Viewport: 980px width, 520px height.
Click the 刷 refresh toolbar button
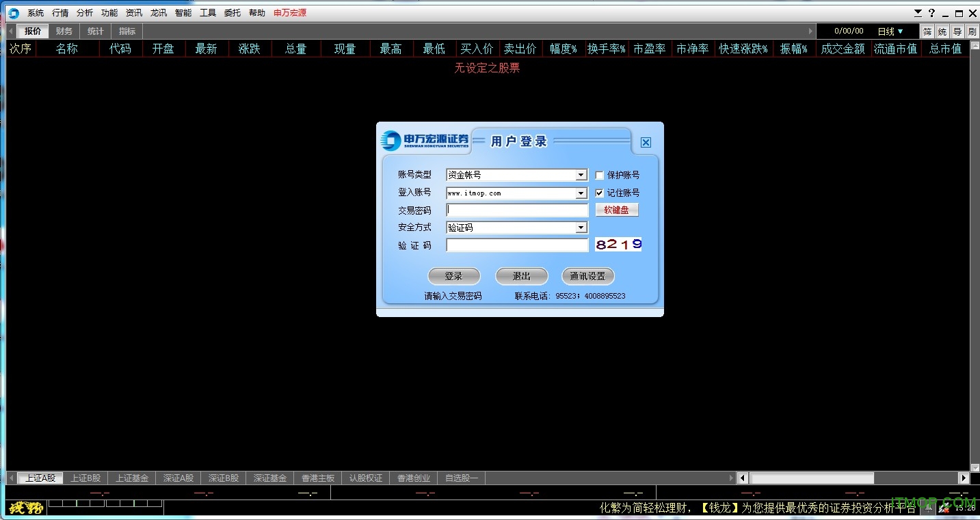(972, 31)
